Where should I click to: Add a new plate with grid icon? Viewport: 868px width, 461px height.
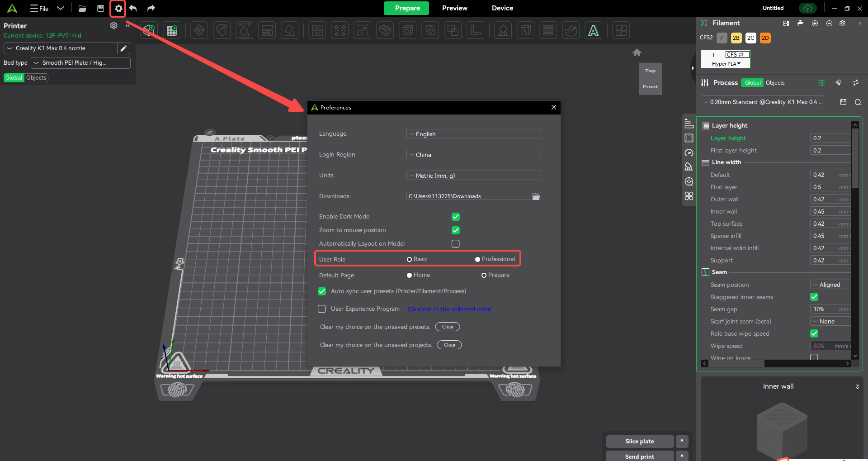click(x=172, y=30)
